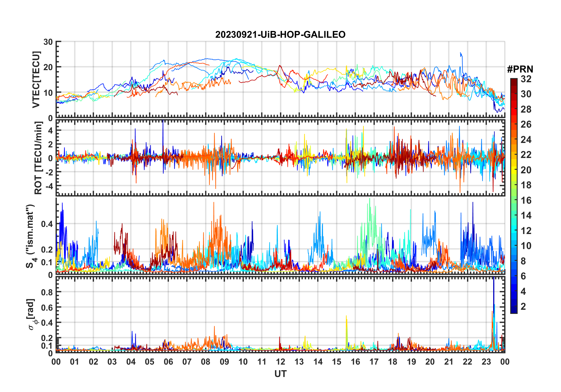Viewport: 561px width, 392px height.
Task: Select S4 axis tick label 0.2
Action: (x=47, y=250)
